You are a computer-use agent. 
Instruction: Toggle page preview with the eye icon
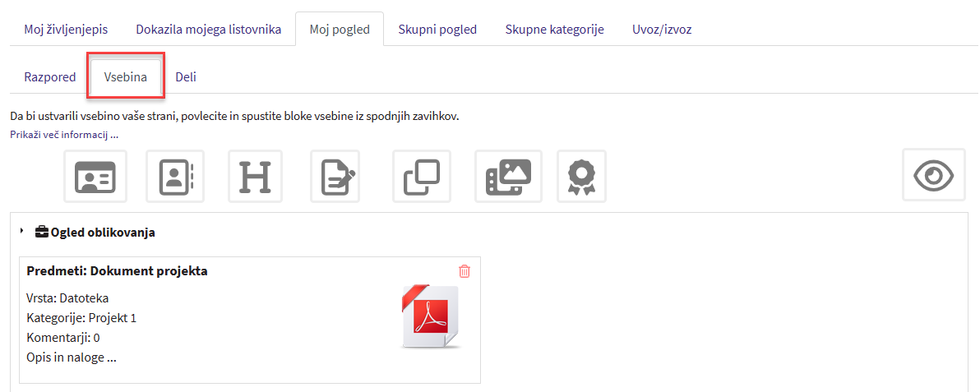[x=933, y=175]
